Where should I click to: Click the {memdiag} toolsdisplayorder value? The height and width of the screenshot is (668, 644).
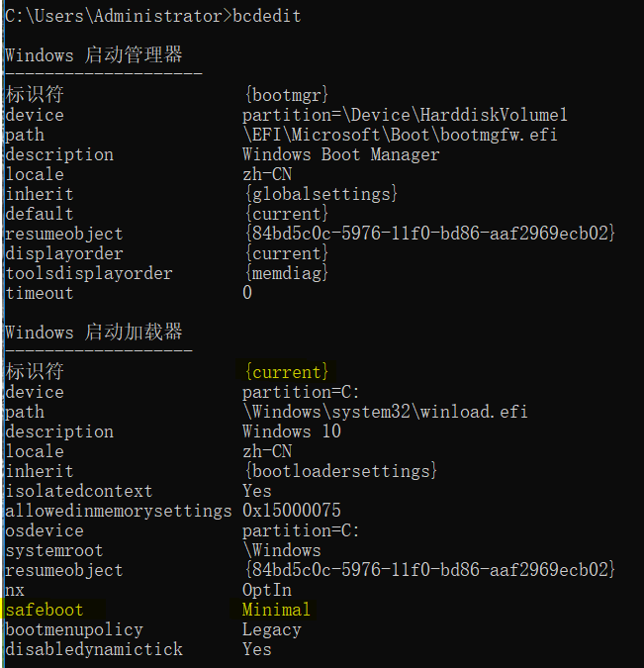(x=286, y=273)
